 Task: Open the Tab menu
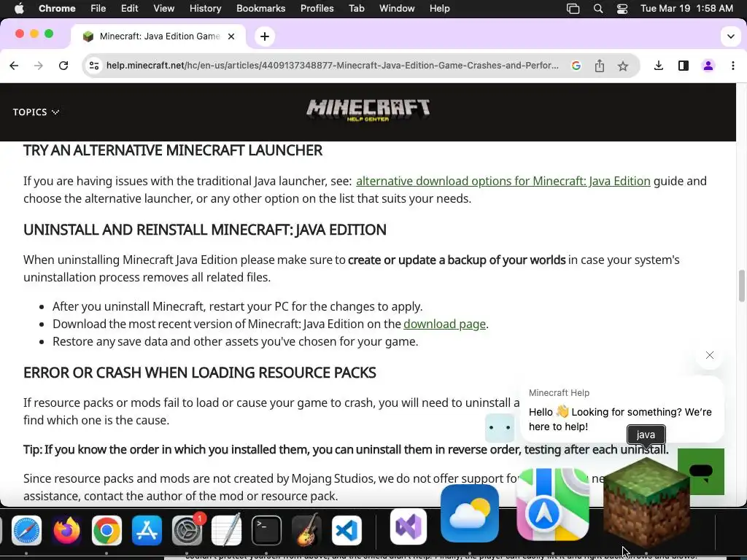(x=356, y=8)
